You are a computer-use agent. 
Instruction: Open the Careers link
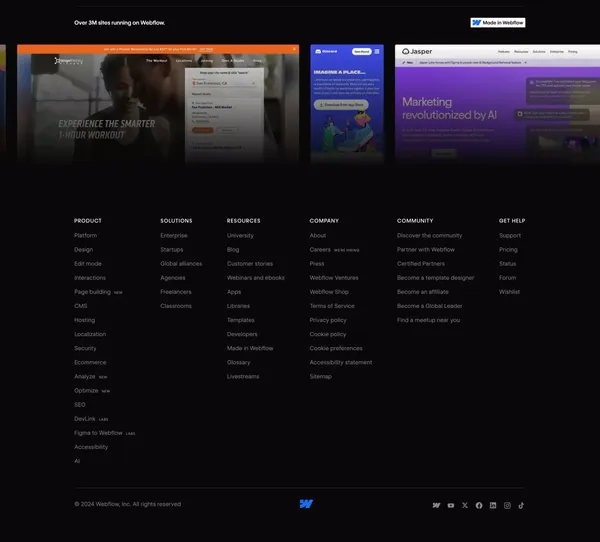pos(320,250)
